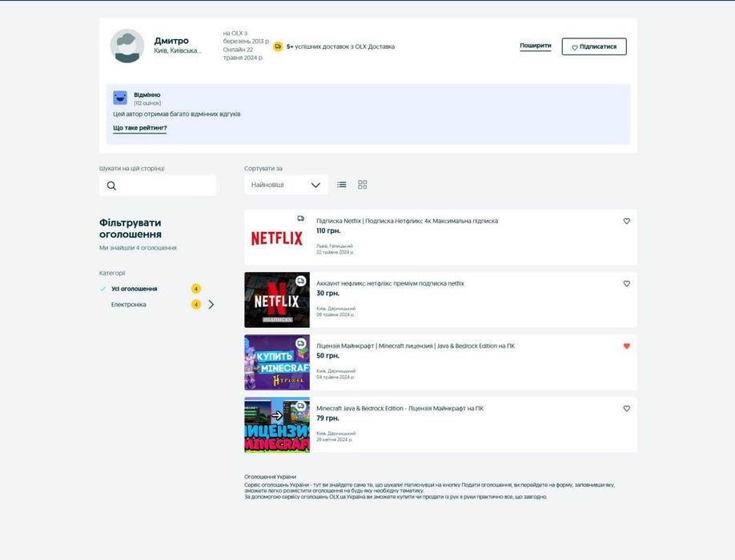Screen dimensions: 735x560
Task: Click the Підписатися button
Action: pyautogui.click(x=594, y=46)
